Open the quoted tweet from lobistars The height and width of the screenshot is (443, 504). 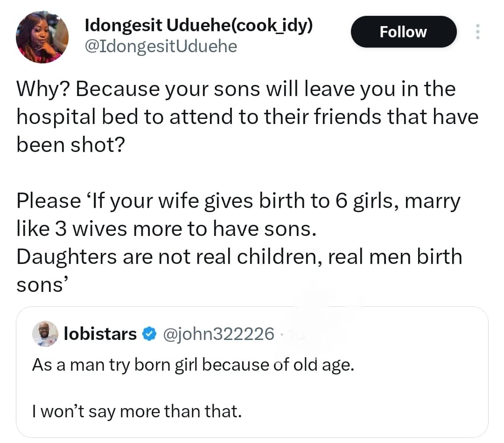point(252,373)
